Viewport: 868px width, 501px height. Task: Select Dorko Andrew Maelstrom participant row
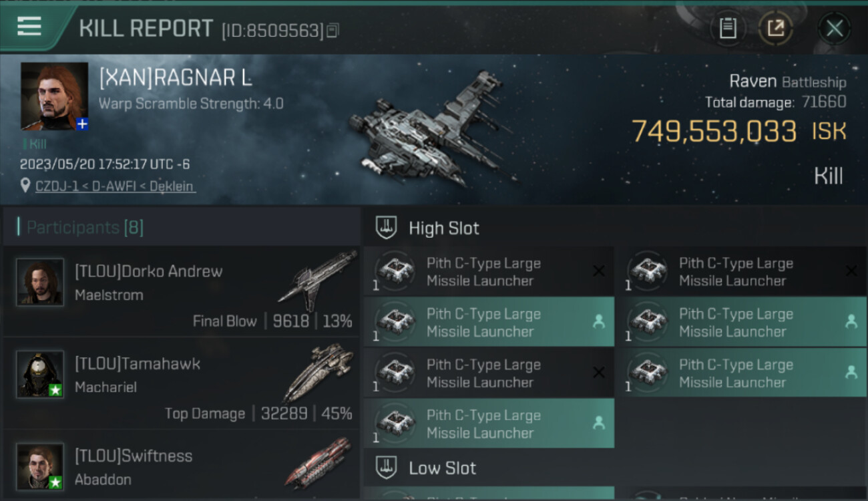181,291
